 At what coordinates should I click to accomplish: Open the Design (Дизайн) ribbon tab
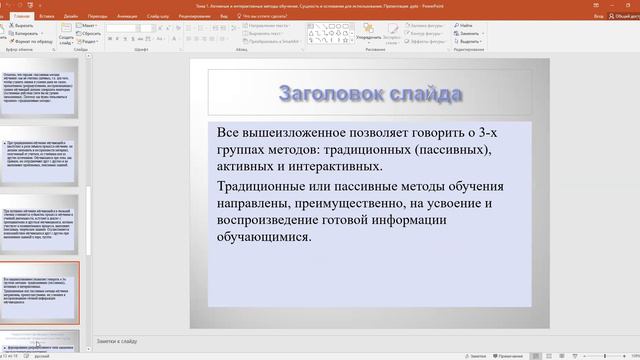tap(71, 16)
